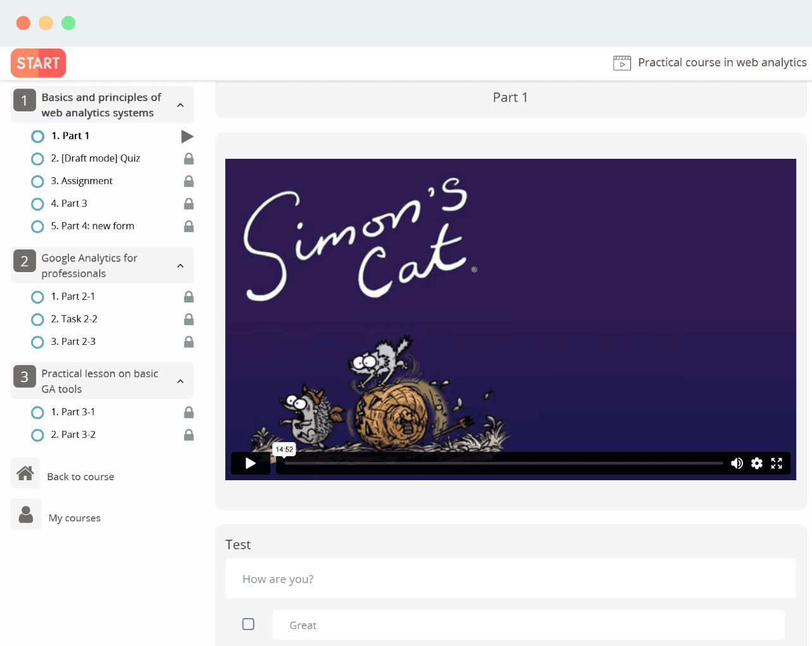The image size is (812, 646).
Task: Click the play arrow next to Part 1
Action: point(187,136)
